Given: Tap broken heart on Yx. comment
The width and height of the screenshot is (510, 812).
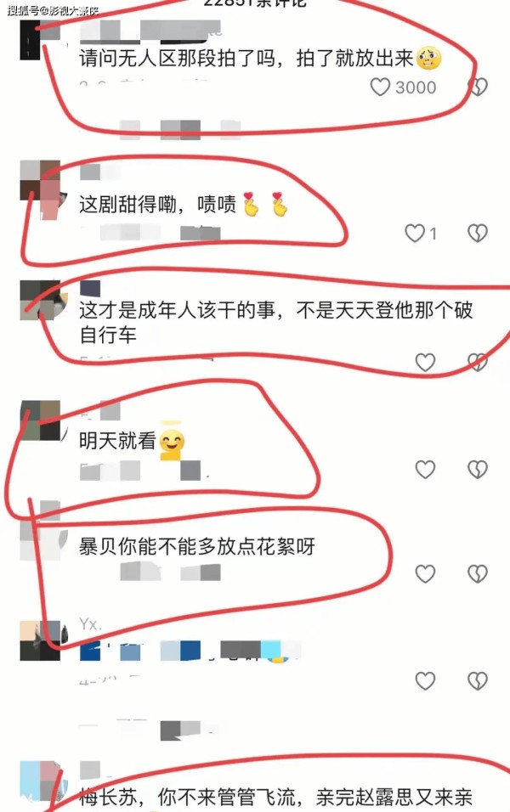Looking at the screenshot, I should (478, 680).
